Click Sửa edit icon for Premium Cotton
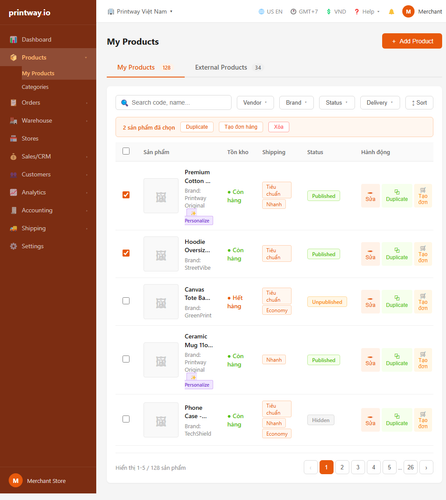446x500 pixels. 370,196
